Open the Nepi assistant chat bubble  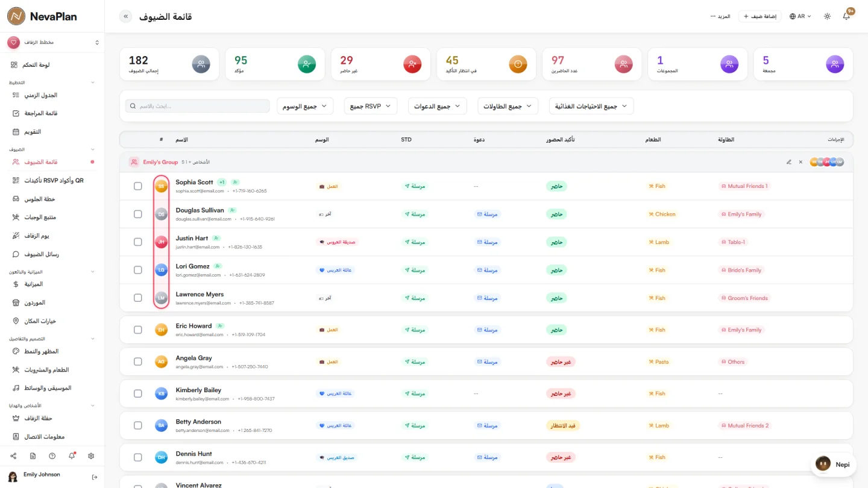[x=833, y=465]
